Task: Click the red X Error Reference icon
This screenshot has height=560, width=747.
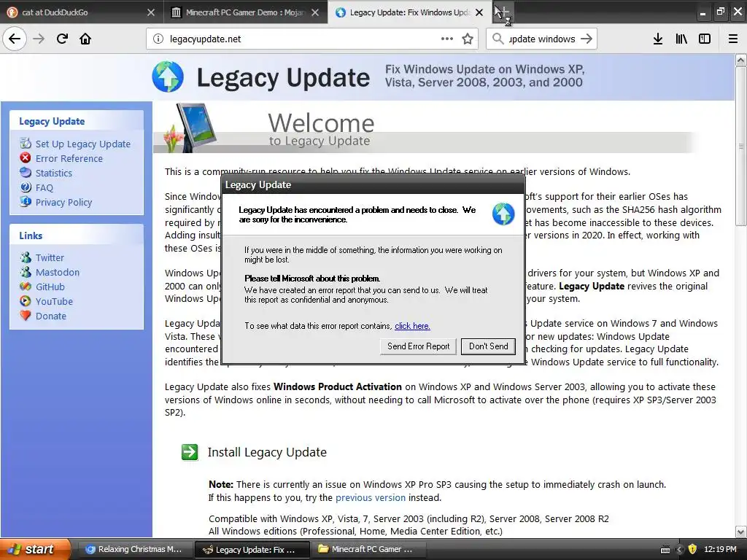Action: (26, 157)
